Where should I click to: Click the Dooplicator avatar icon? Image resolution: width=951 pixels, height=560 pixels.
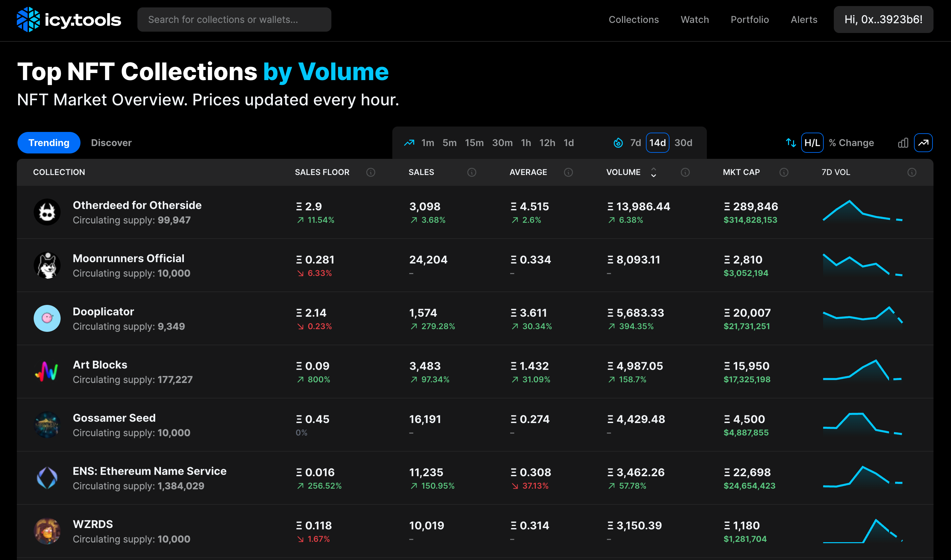[47, 318]
